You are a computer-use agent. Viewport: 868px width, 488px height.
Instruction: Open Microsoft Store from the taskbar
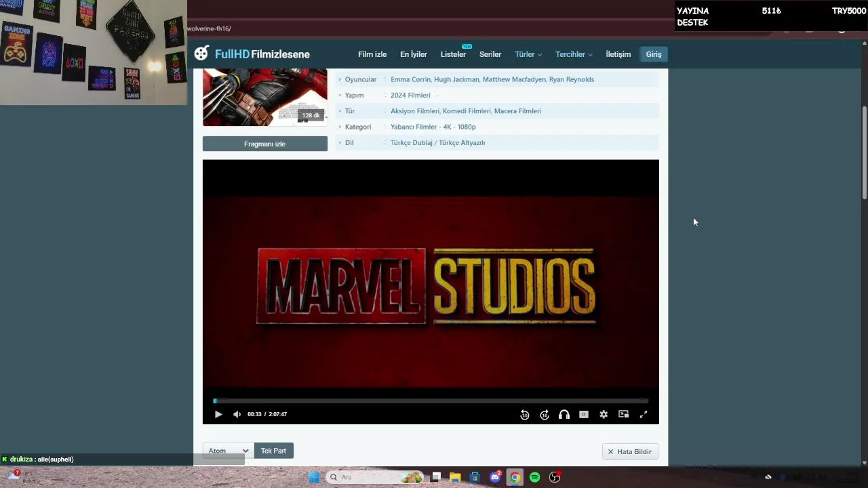pyautogui.click(x=475, y=477)
